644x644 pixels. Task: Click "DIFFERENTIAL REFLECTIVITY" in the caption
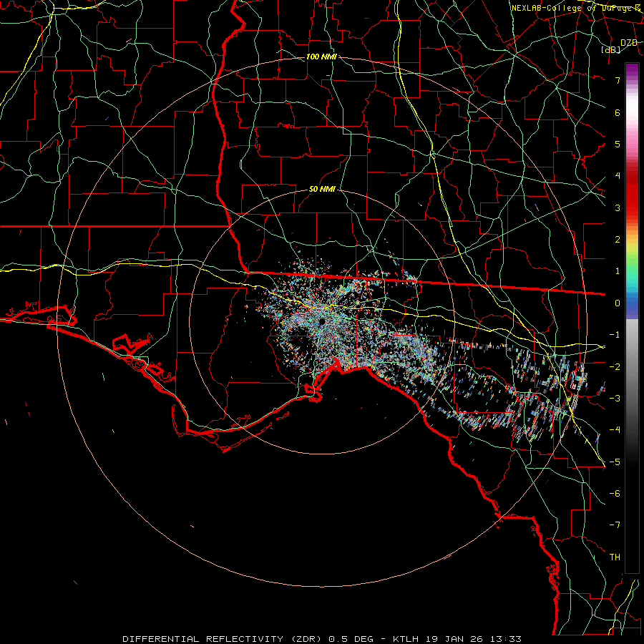click(x=203, y=639)
